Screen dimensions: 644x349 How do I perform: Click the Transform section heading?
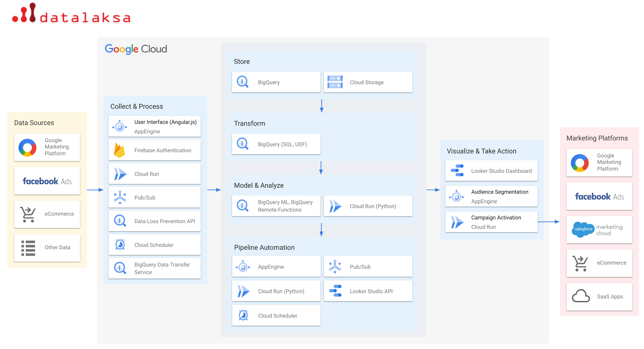(249, 123)
